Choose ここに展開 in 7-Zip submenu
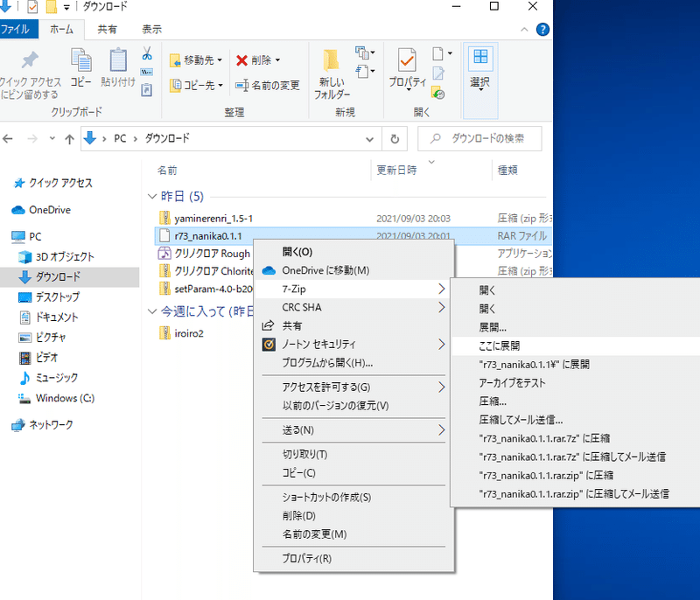 (576, 346)
